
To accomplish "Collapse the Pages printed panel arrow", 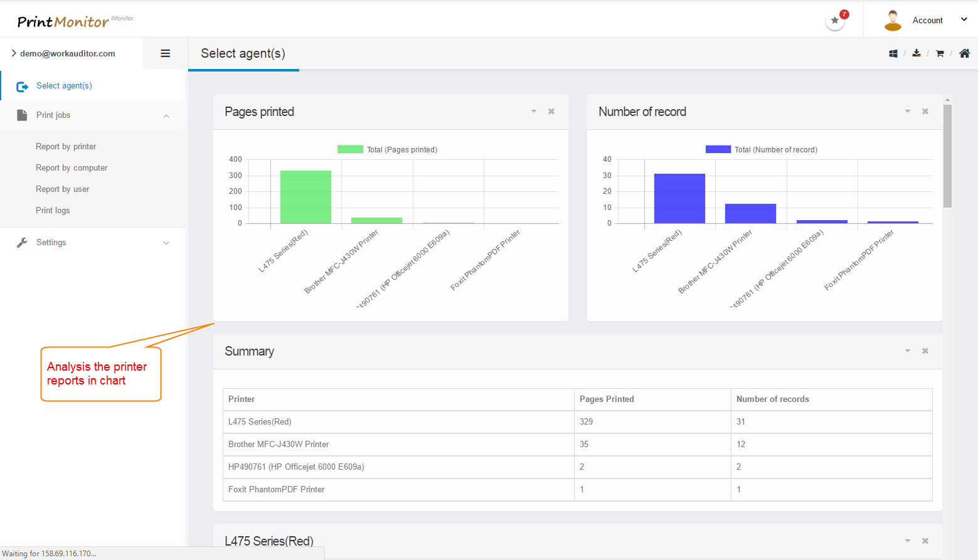I will (534, 112).
